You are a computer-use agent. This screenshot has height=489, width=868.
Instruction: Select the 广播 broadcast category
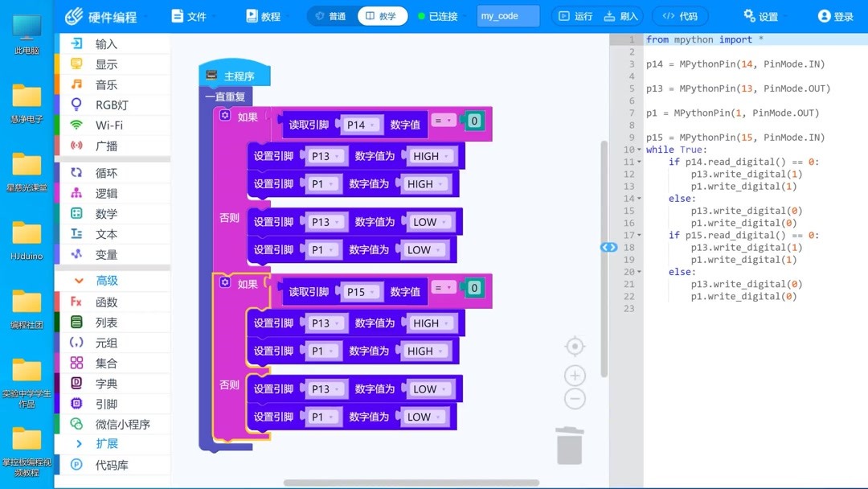coord(108,145)
